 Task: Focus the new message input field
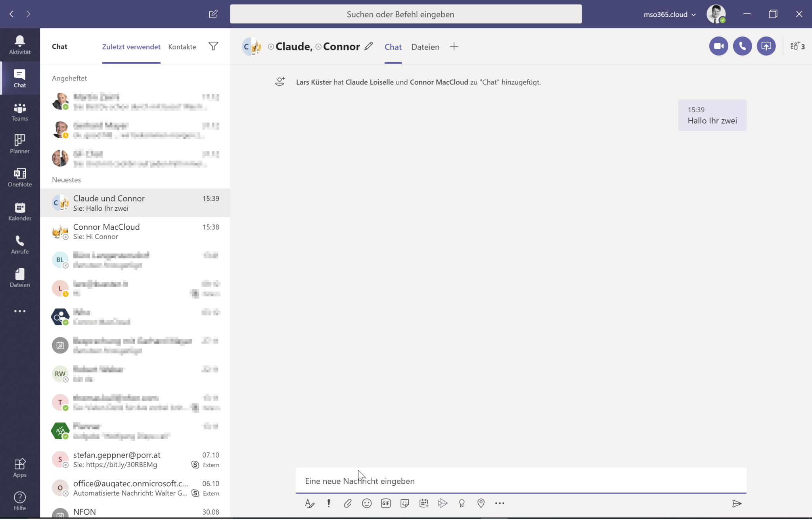pyautogui.click(x=521, y=481)
